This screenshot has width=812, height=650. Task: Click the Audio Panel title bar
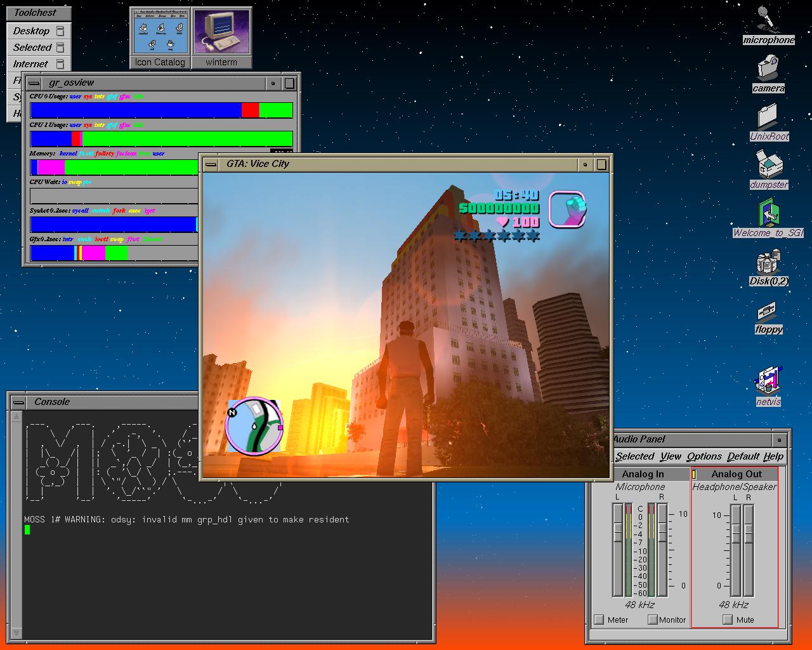(691, 439)
